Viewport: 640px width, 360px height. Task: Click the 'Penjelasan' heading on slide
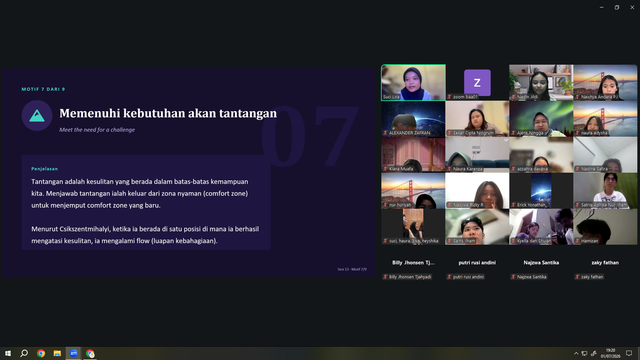coord(44,169)
